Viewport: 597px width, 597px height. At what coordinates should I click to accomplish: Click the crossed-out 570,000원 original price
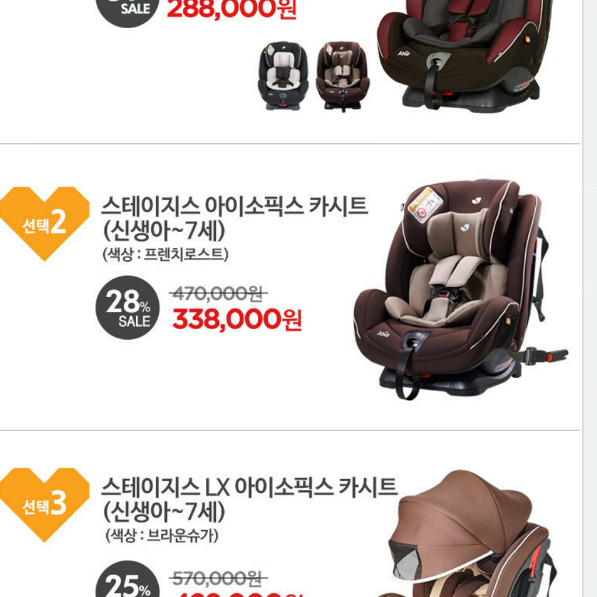218,578
